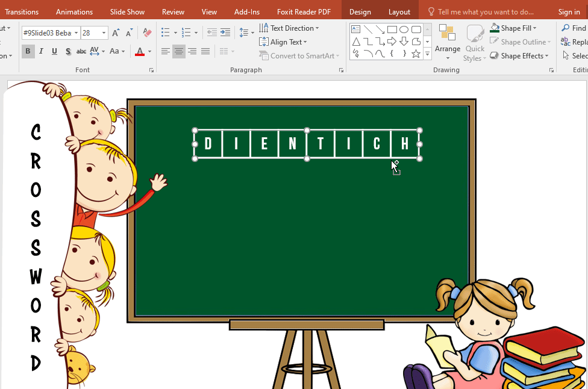The width and height of the screenshot is (588, 389).
Task: Click the Numbering list icon
Action: pyautogui.click(x=186, y=33)
